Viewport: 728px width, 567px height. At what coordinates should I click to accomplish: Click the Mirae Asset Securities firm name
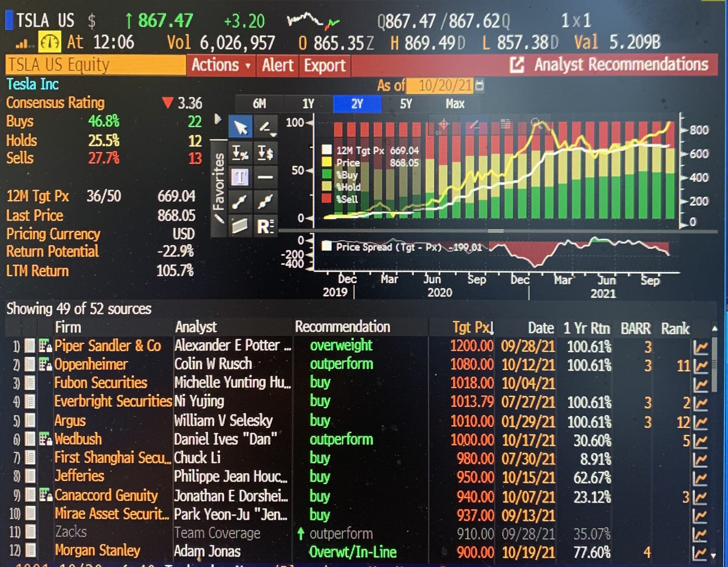coord(112,514)
